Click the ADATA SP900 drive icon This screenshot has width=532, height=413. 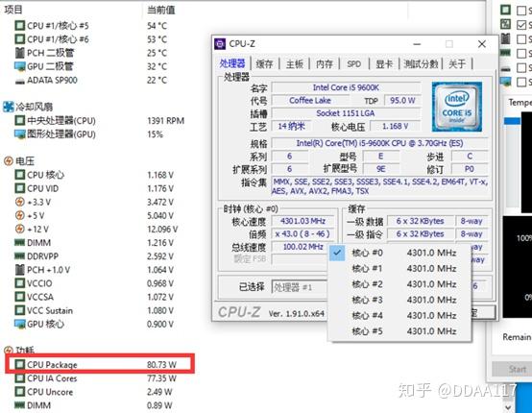coord(20,81)
